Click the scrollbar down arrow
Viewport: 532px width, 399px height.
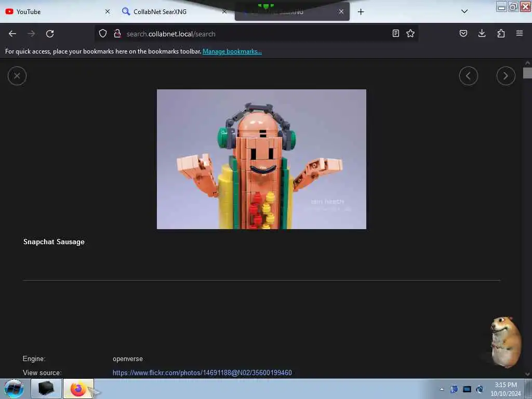point(527,374)
